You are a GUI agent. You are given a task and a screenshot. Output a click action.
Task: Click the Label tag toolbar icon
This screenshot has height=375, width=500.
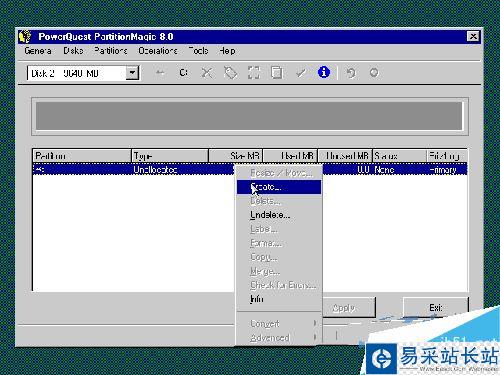click(230, 73)
